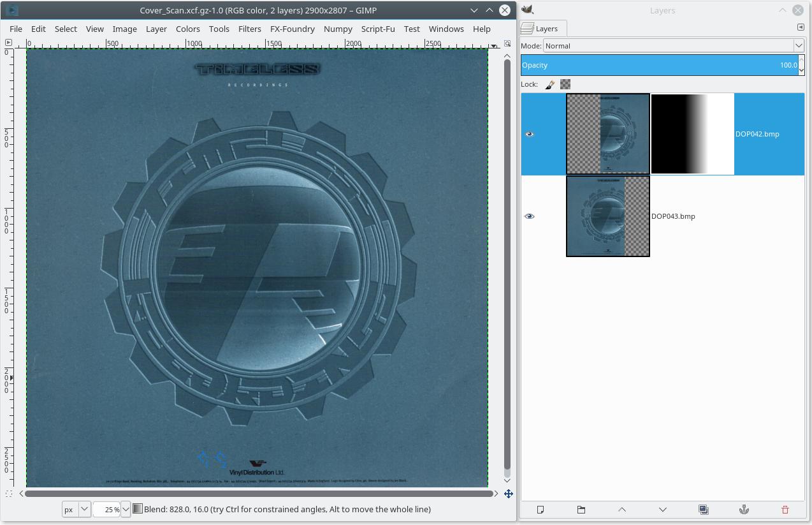Open the Test menu
The image size is (812, 525).
(x=412, y=29)
